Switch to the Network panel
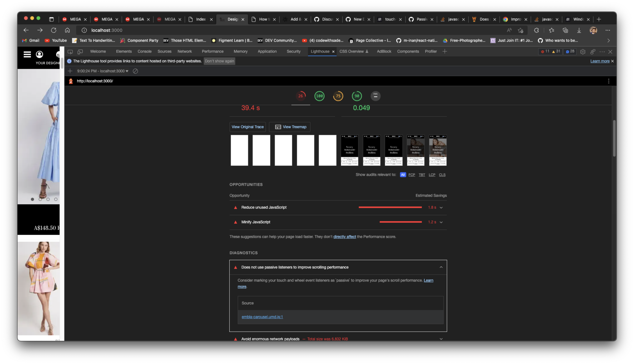Screen dimensions: 634x364 coord(185,51)
